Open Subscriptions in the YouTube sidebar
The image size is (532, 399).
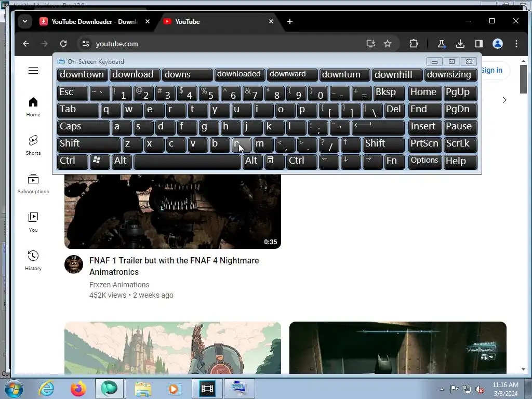pos(33,183)
